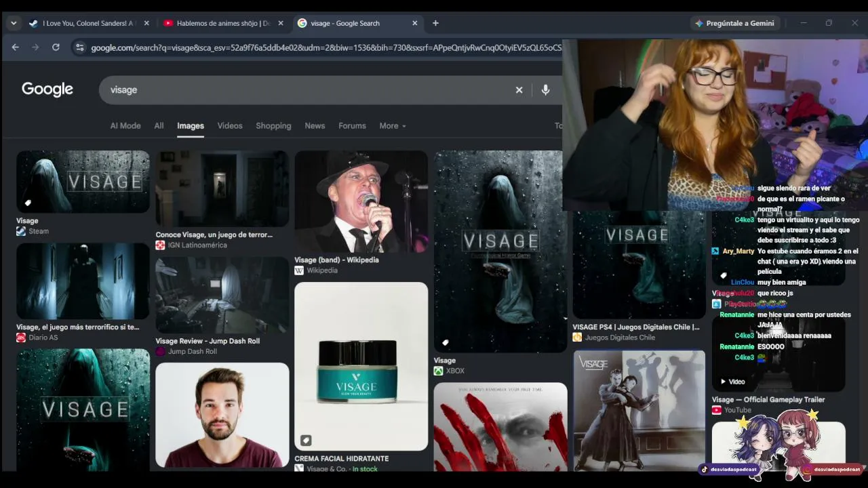This screenshot has width=868, height=488.
Task: Click the Juegos Digitales Chile favicon
Action: [577, 338]
